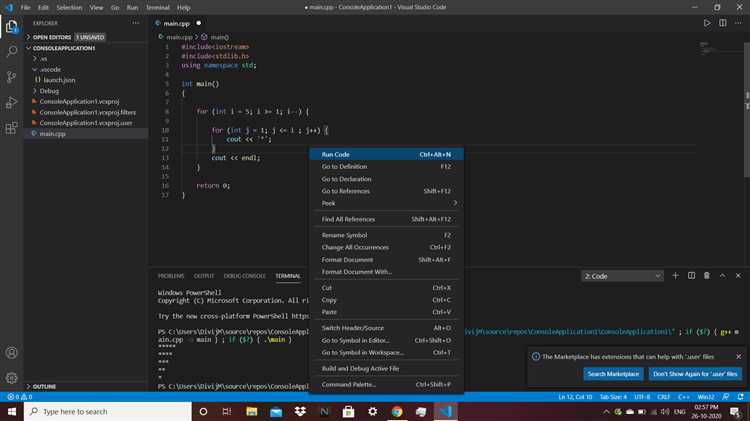Open the Run and Debug view
750x421 pixels.
point(11,102)
